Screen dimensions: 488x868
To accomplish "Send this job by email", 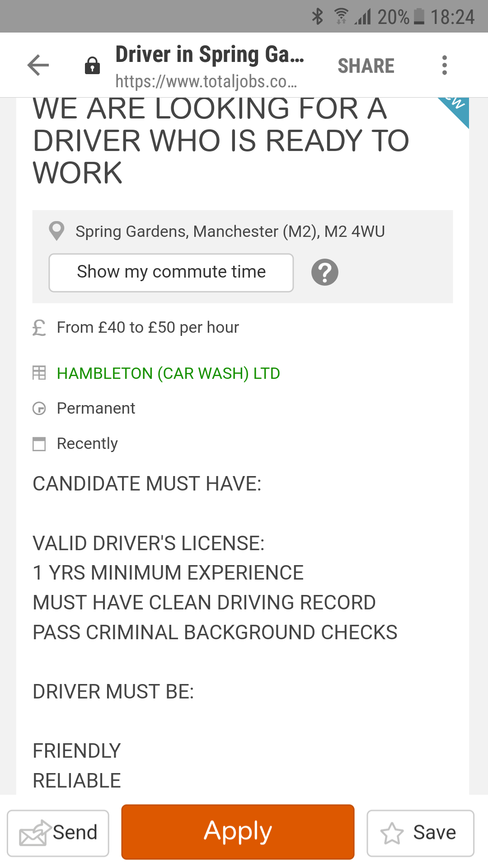I will [58, 833].
